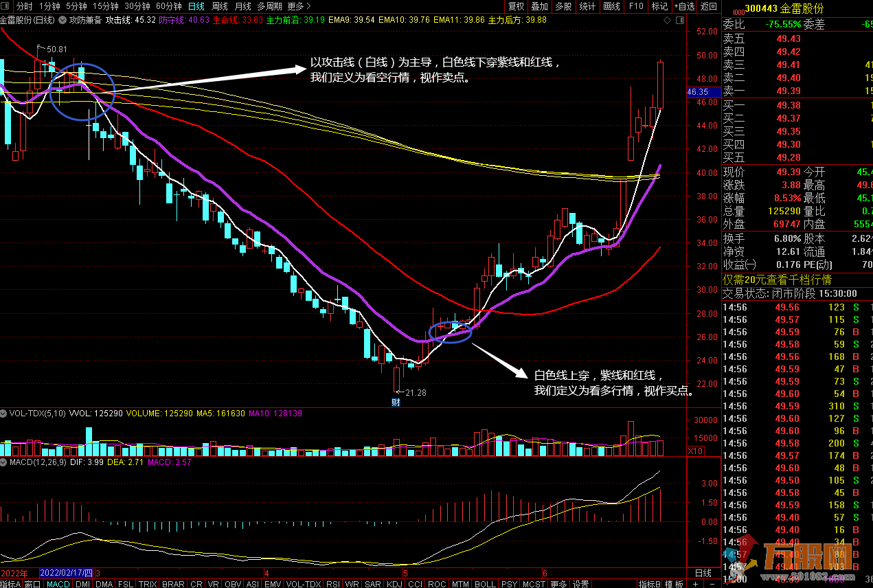Screen dimensions: 873x588
Task: Select the SAR indicator tab
Action: [373, 584]
